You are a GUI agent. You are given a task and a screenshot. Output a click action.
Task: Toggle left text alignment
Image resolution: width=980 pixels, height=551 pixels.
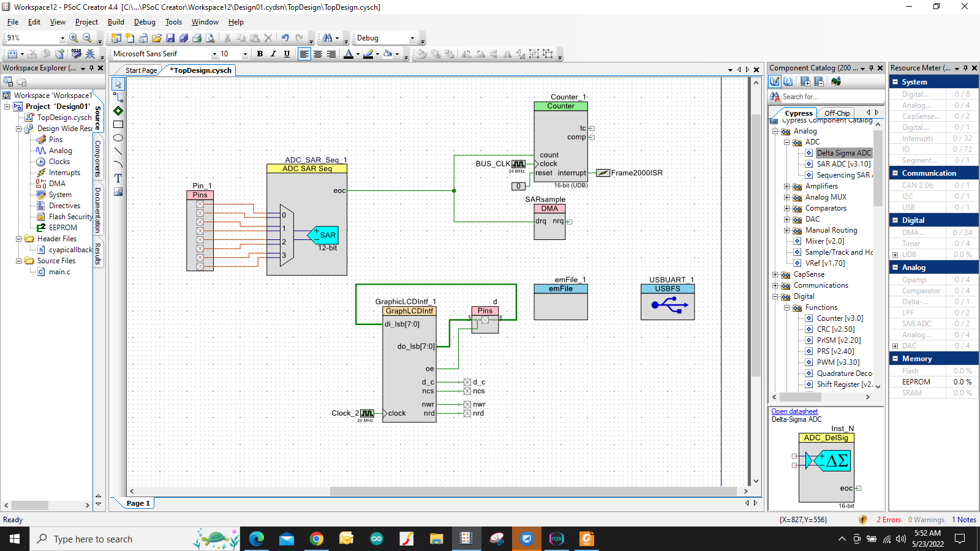pyautogui.click(x=304, y=54)
